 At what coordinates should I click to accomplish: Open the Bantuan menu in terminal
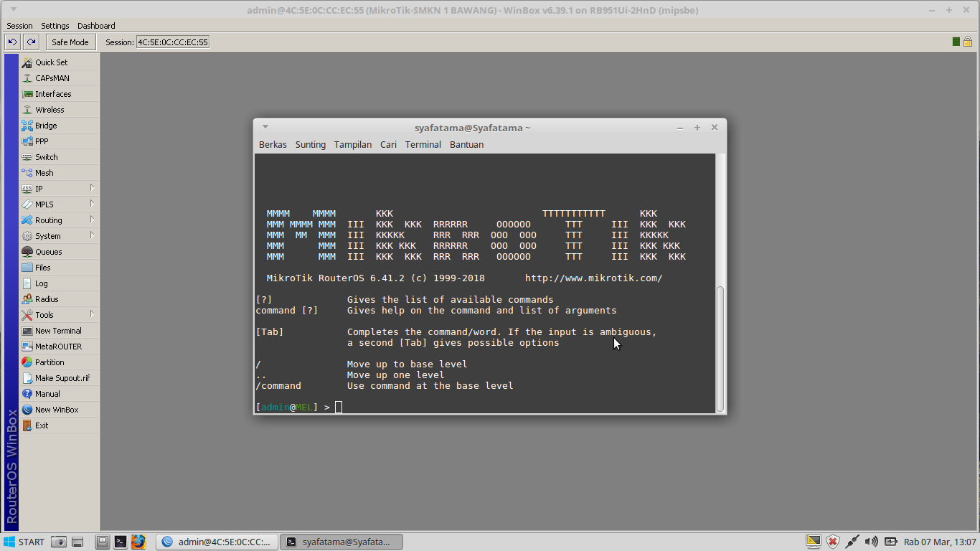466,144
